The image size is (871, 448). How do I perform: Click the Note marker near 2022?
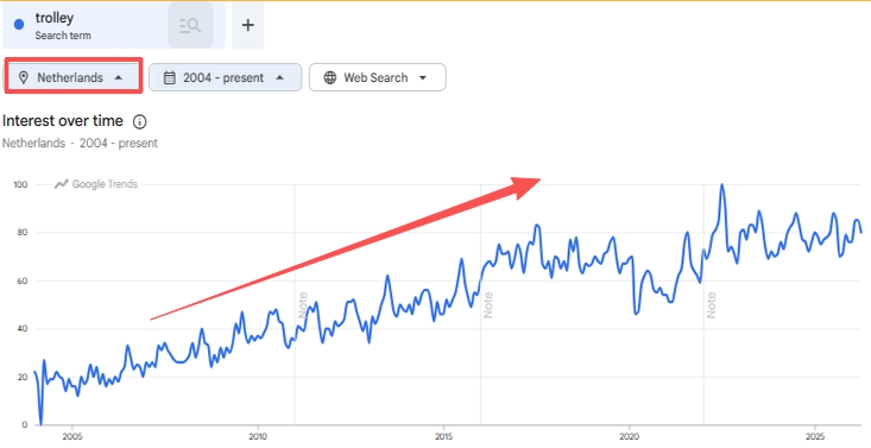(x=711, y=305)
